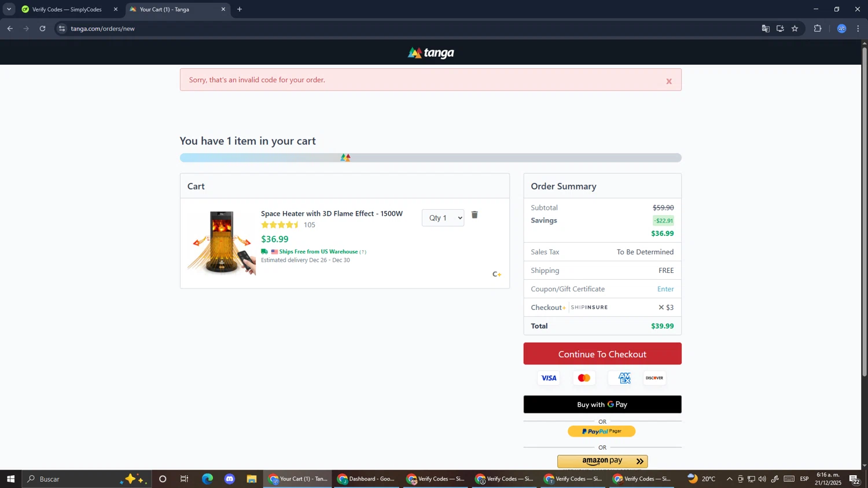This screenshot has height=488, width=868.
Task: Click the space heater product thumbnail
Action: [222, 242]
